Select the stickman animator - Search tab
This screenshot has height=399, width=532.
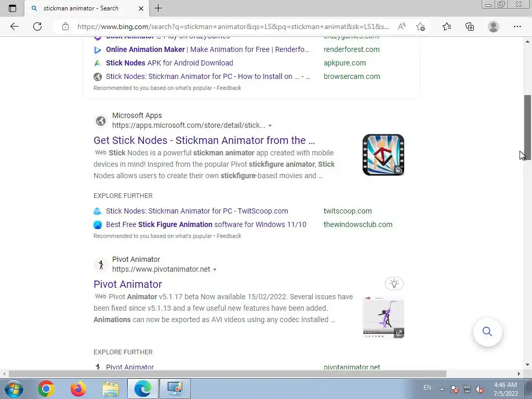point(87,8)
